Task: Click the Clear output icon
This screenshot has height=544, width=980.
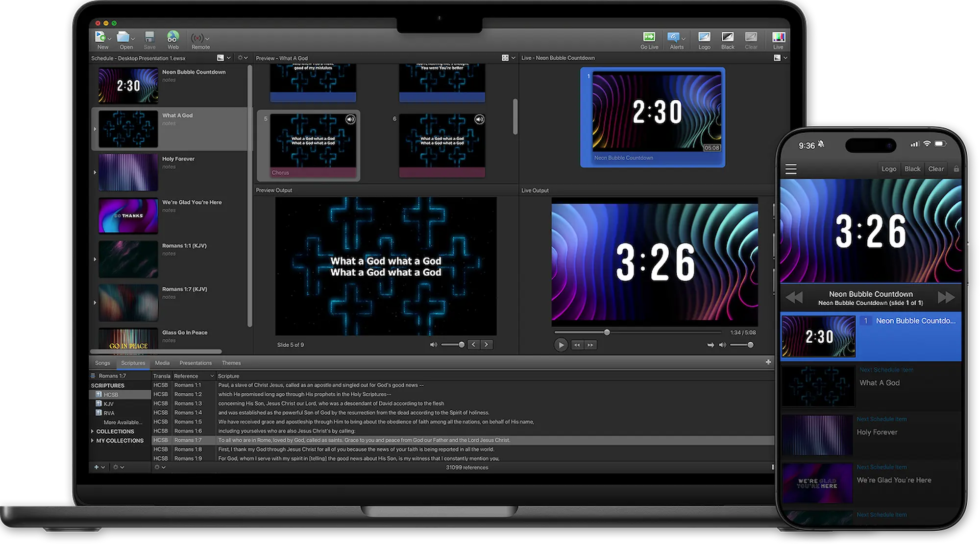Action: click(x=751, y=37)
